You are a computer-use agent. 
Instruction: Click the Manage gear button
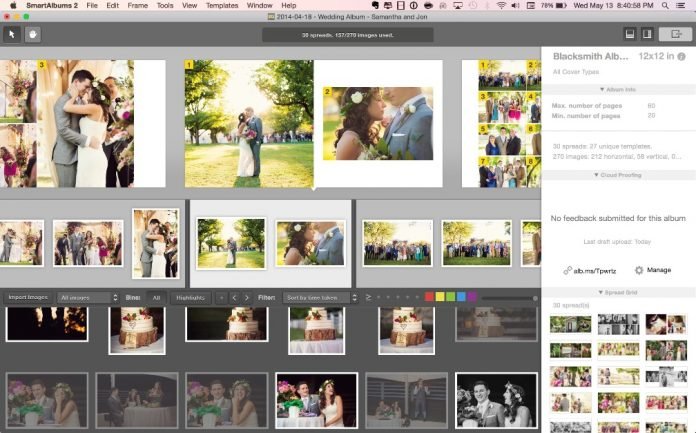coord(652,270)
